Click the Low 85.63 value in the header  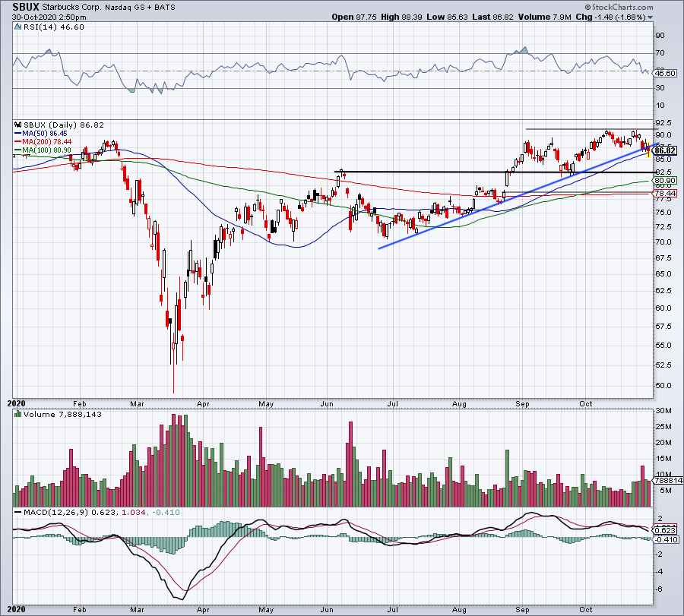[447, 17]
